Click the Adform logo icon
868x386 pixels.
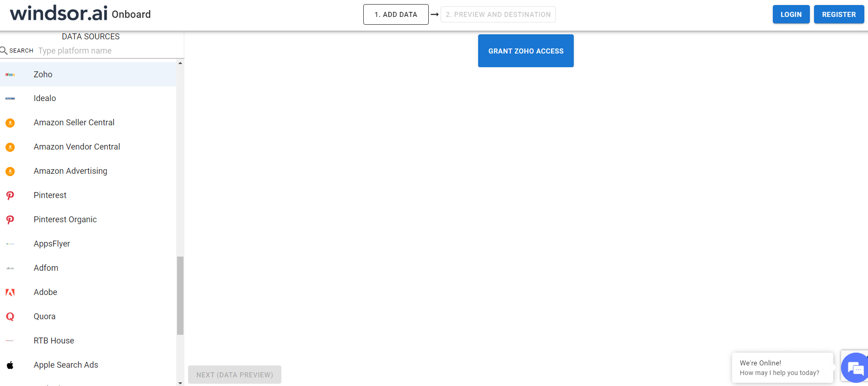10,268
